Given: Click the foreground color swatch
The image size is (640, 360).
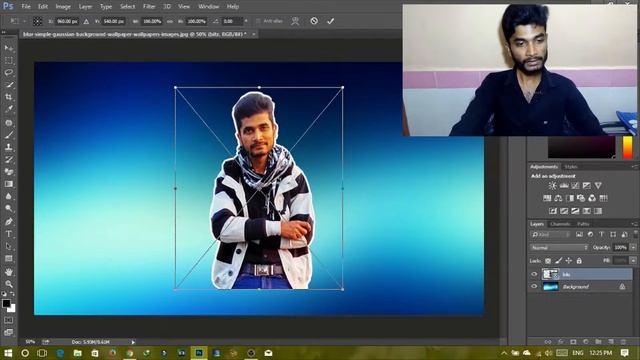Looking at the screenshot, I should pyautogui.click(x=6, y=303).
